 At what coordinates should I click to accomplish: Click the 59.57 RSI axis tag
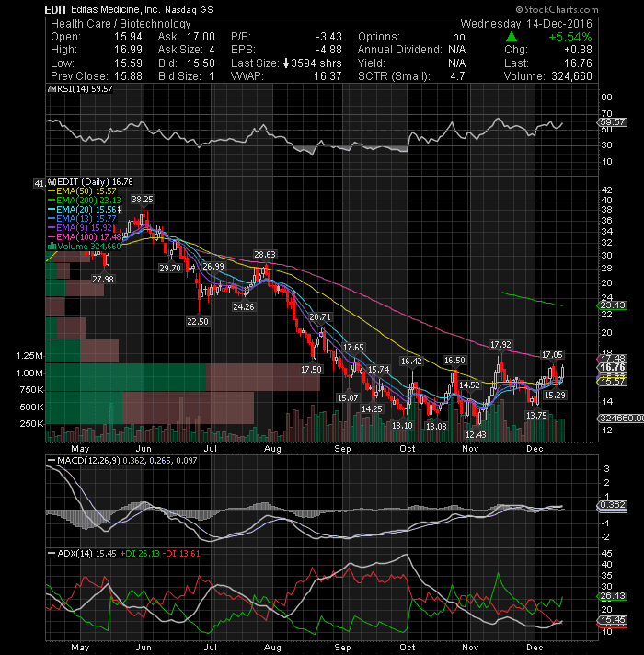(612, 122)
